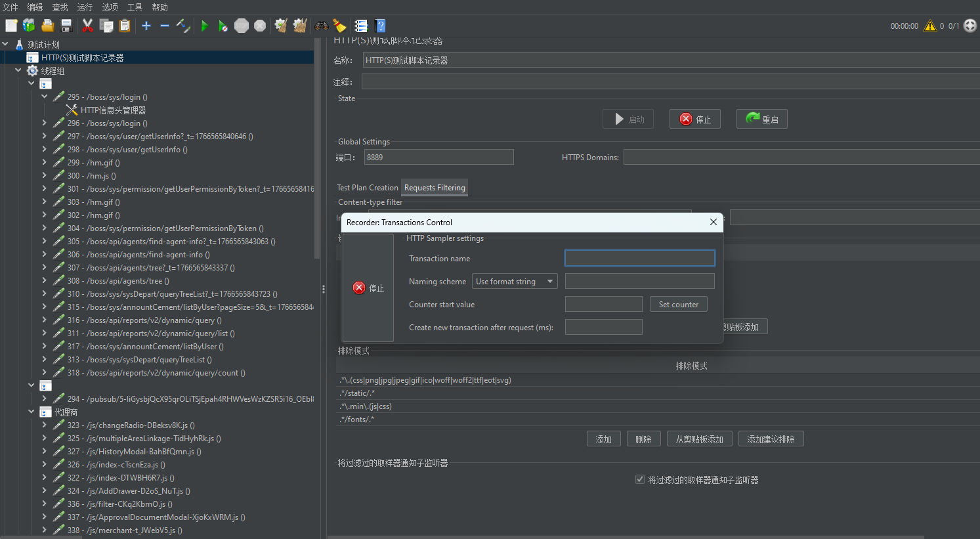
Task: Click the 注释 comment field
Action: coord(671,81)
